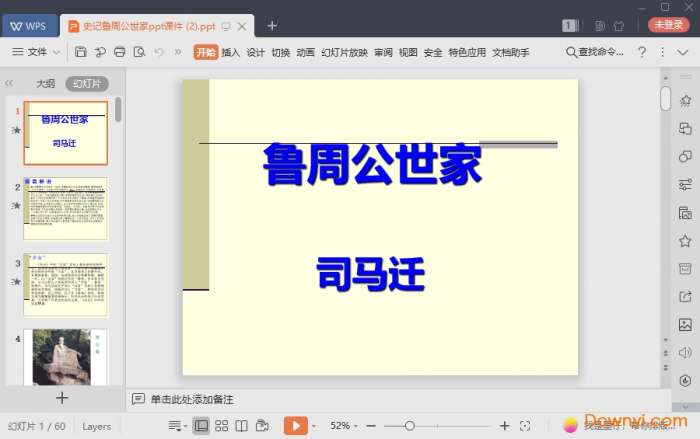Click 单击此处添加备注 notes area
Screen dimensions: 700x439
coord(192,399)
